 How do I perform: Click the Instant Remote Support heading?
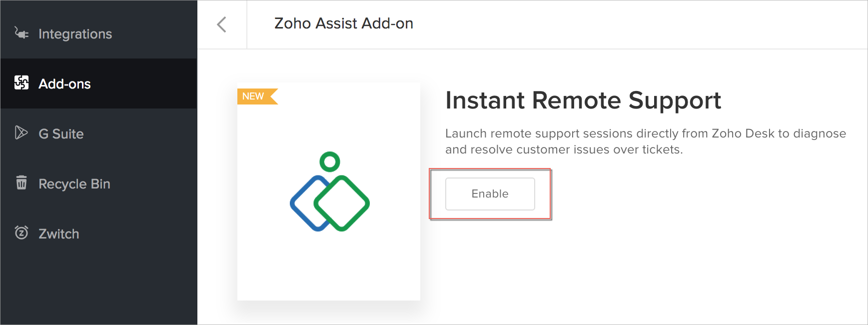[x=583, y=100]
